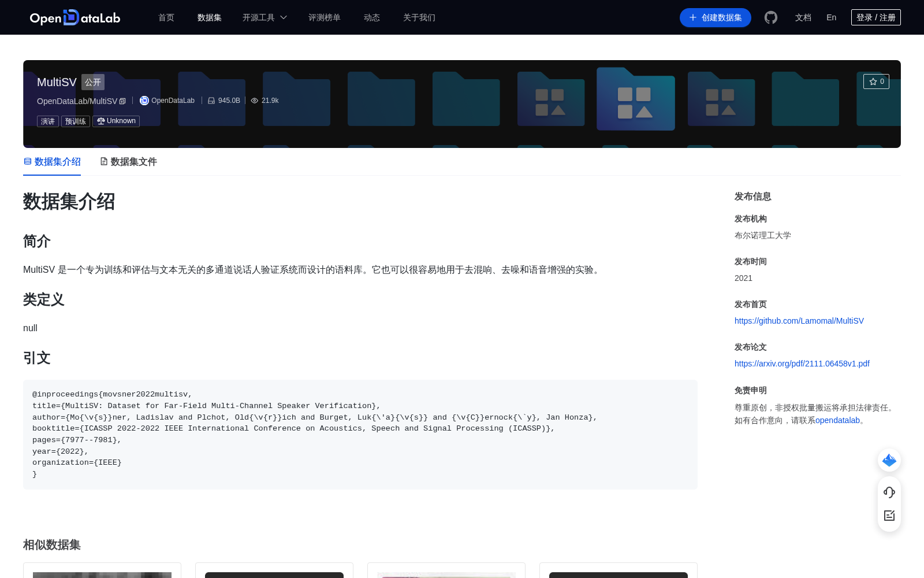Click the 创建数据集 button
Image resolution: width=924 pixels, height=578 pixels.
pyautogui.click(x=716, y=17)
